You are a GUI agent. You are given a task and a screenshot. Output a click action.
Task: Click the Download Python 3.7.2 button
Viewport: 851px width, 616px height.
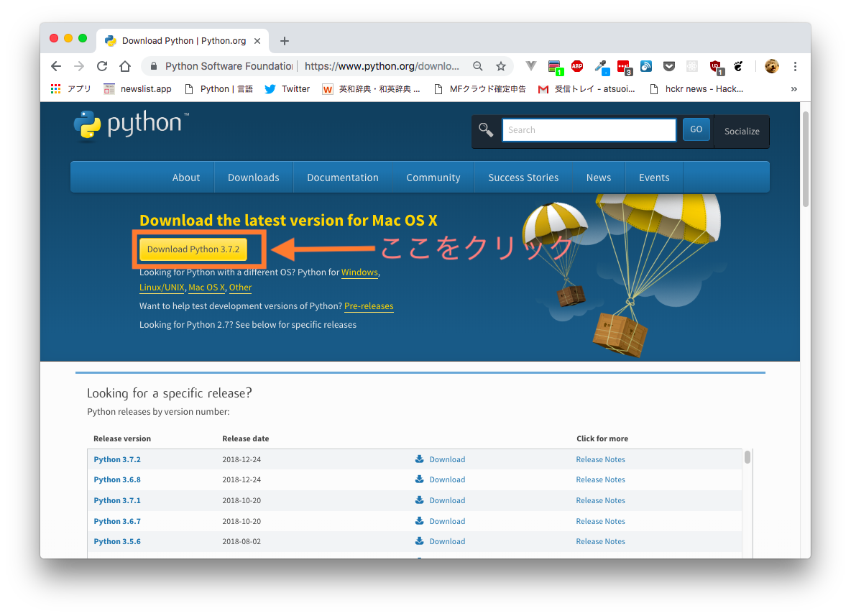coord(193,249)
